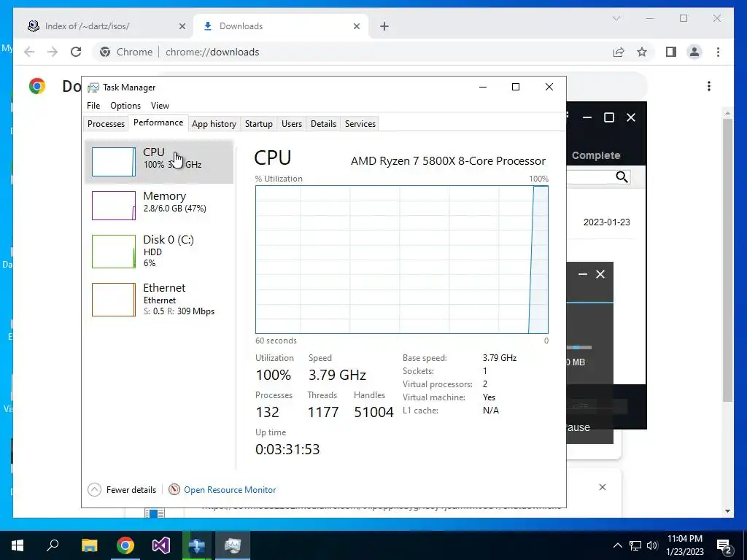Reload the Chrome downloads page
The image size is (747, 560).
click(76, 52)
